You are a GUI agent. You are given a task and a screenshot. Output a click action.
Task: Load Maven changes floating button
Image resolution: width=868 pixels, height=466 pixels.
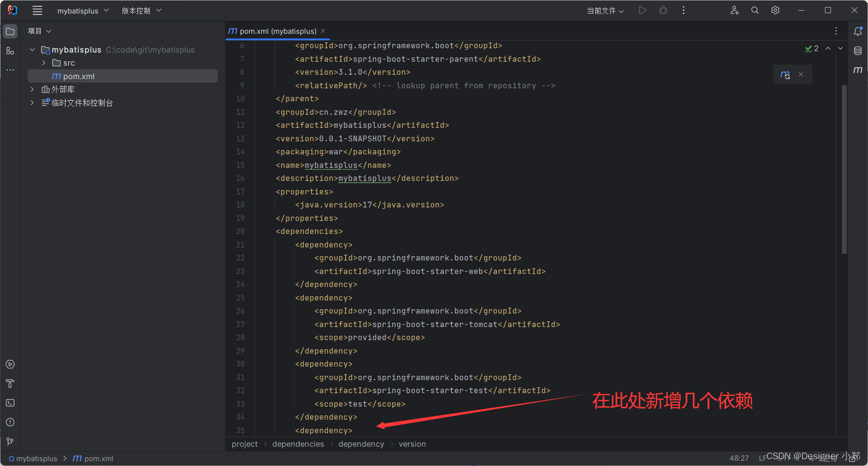click(785, 74)
